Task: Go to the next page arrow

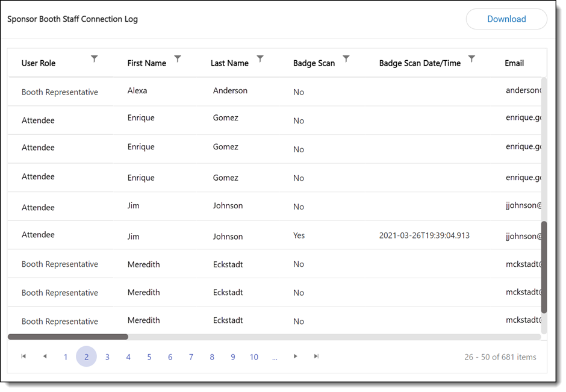Action: (x=295, y=356)
